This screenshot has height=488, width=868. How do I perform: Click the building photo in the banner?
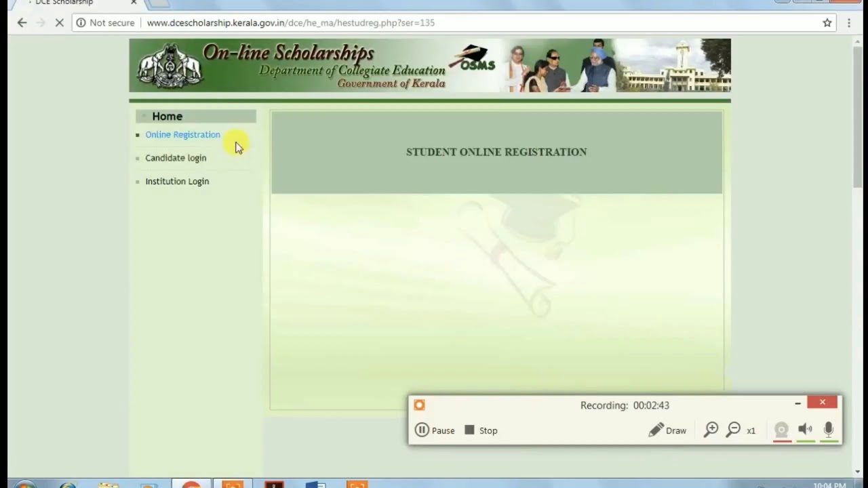coord(674,66)
